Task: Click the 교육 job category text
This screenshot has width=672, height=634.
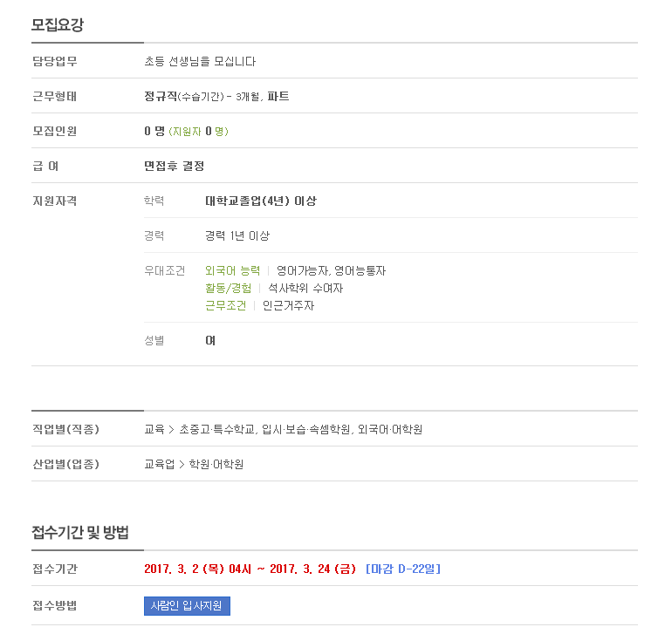Action: tap(154, 429)
